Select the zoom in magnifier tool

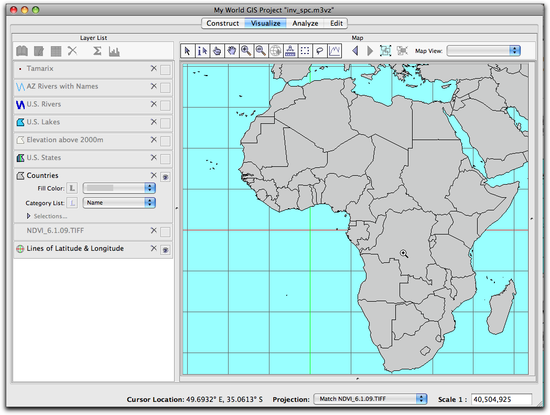[x=246, y=51]
